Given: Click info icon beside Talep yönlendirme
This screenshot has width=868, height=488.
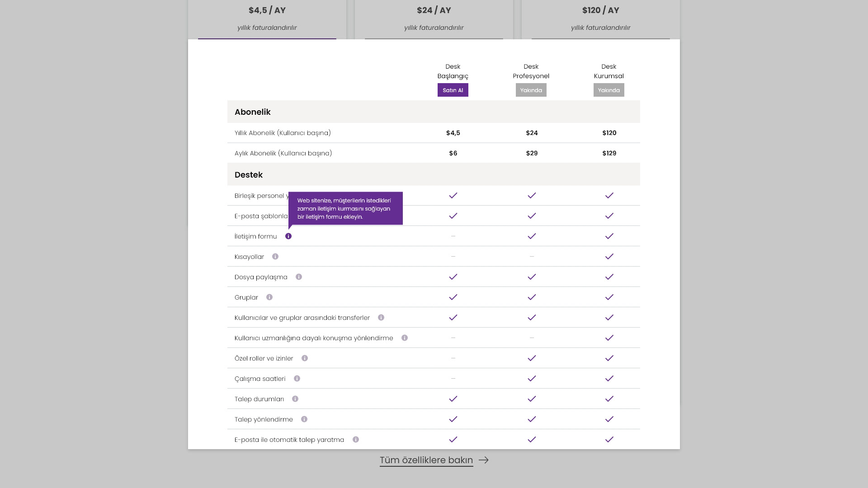Looking at the screenshot, I should tap(304, 419).
